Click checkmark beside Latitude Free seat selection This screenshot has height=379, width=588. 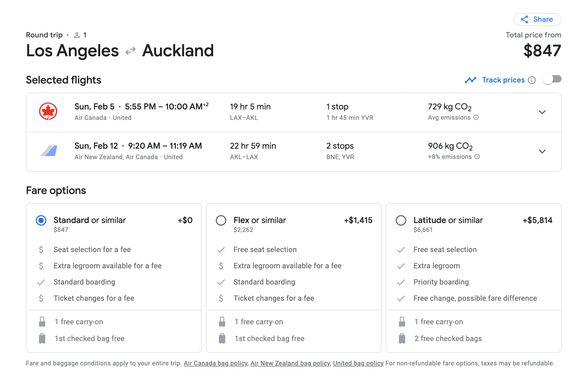tap(401, 250)
